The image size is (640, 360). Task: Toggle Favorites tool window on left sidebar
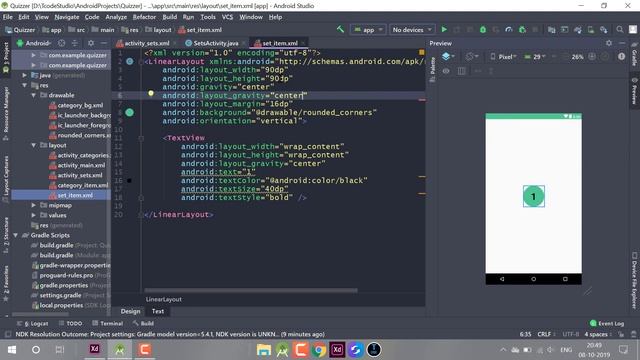click(x=6, y=283)
